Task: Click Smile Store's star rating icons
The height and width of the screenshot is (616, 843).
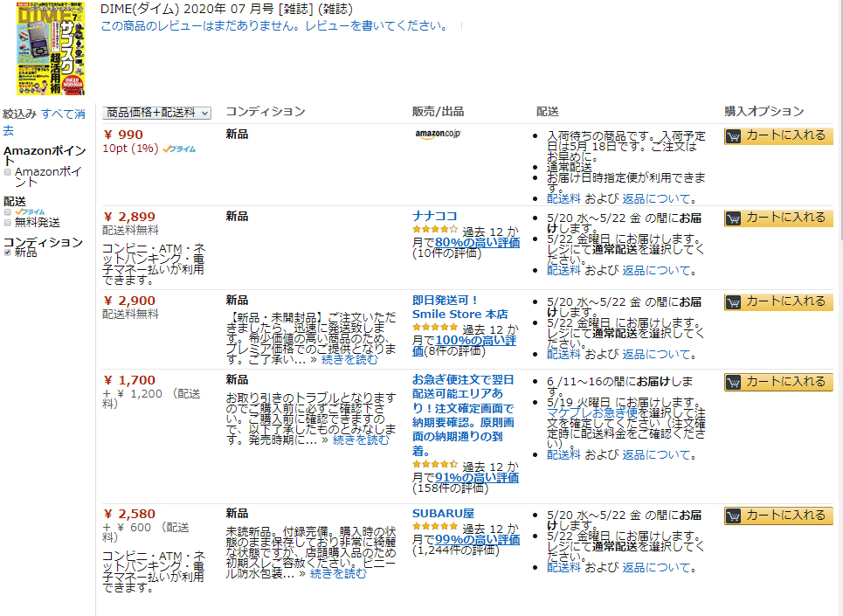Action: click(435, 327)
